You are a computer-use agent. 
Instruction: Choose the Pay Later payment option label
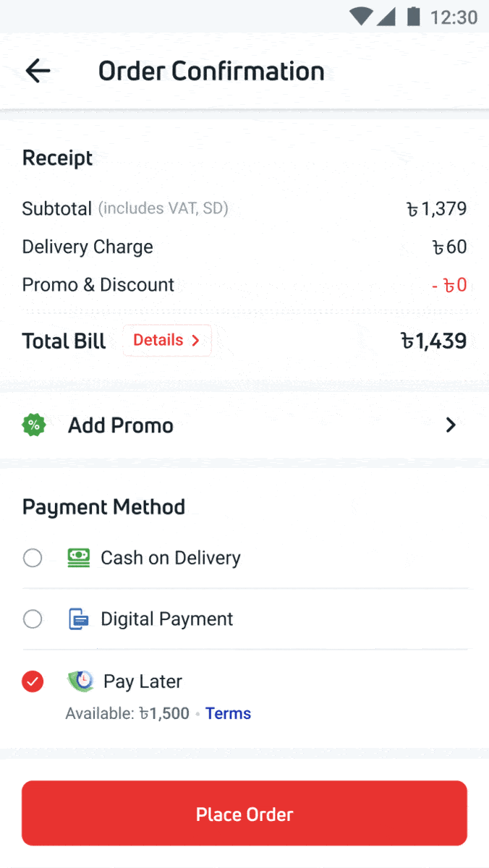point(143,681)
